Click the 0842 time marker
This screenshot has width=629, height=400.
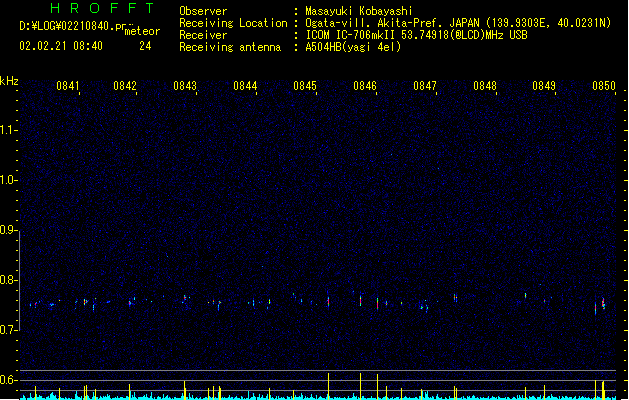(125, 86)
